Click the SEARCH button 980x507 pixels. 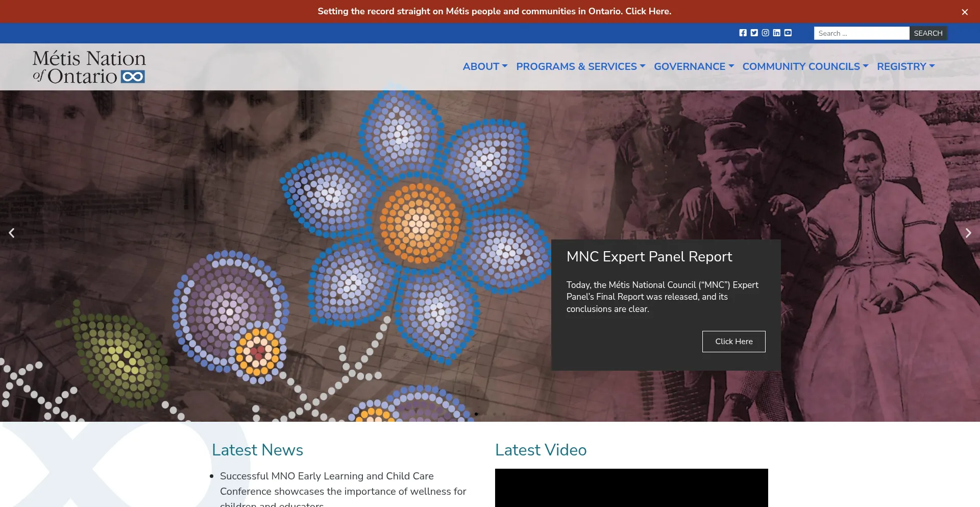[927, 33]
